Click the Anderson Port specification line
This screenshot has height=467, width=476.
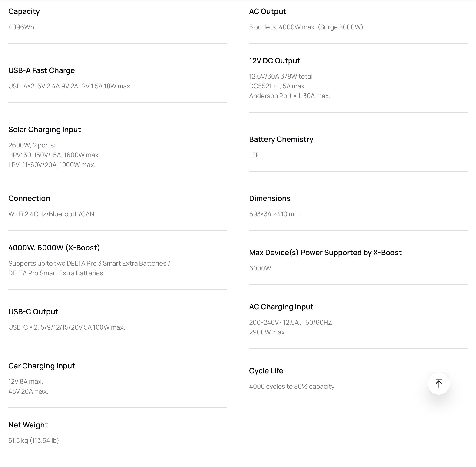[x=289, y=96]
